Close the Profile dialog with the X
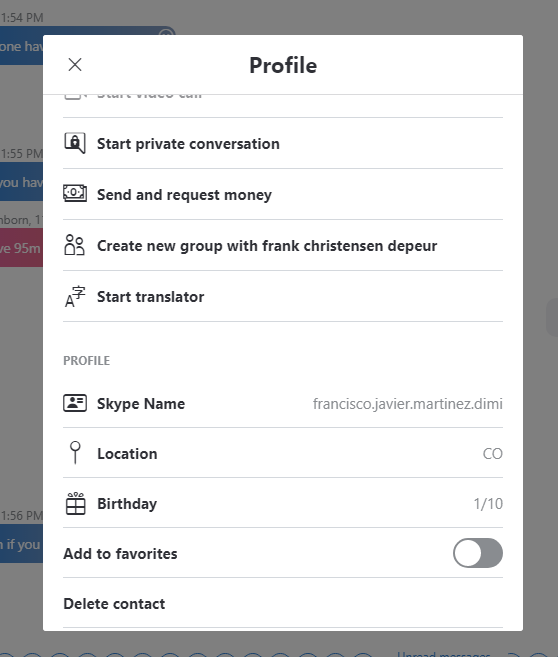The height and width of the screenshot is (657, 558). (x=75, y=65)
